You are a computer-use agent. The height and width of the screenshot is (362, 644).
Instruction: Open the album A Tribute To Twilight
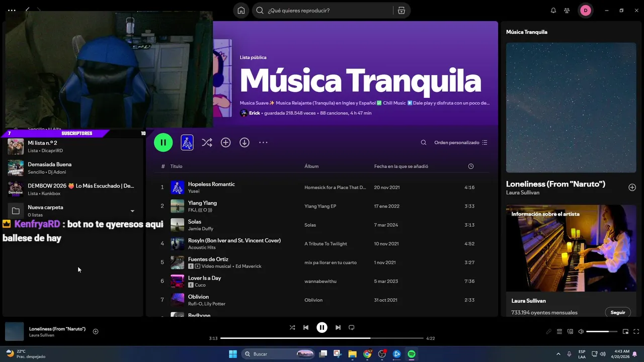(326, 244)
